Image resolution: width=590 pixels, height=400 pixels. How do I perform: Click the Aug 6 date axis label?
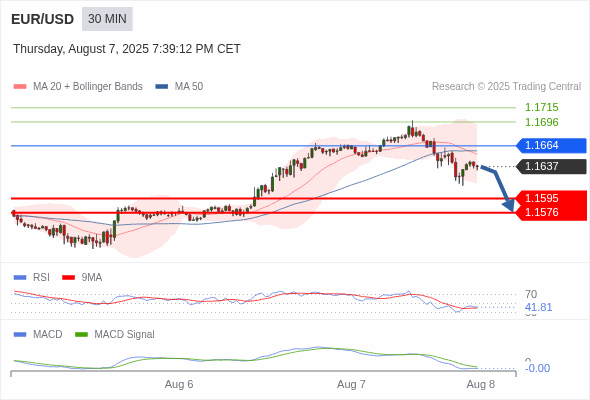179,385
